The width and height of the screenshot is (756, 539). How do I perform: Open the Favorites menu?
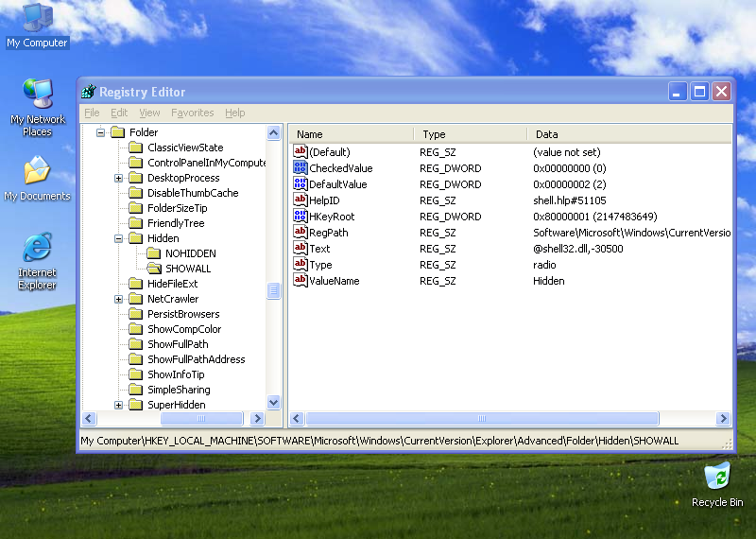[193, 113]
